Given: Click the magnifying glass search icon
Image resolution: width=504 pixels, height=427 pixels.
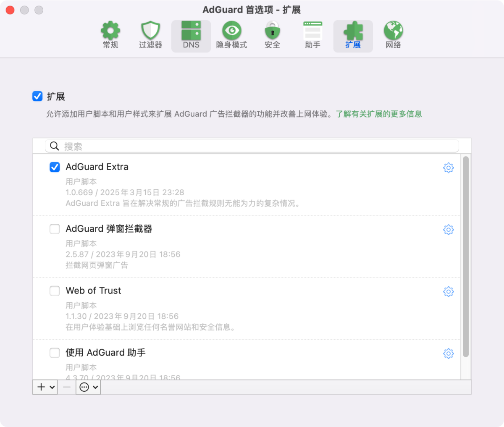Looking at the screenshot, I should [54, 146].
